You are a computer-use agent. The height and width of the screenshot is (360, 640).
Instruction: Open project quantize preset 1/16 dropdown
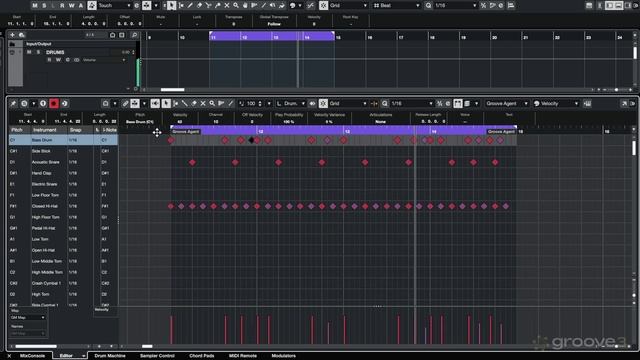point(455,5)
